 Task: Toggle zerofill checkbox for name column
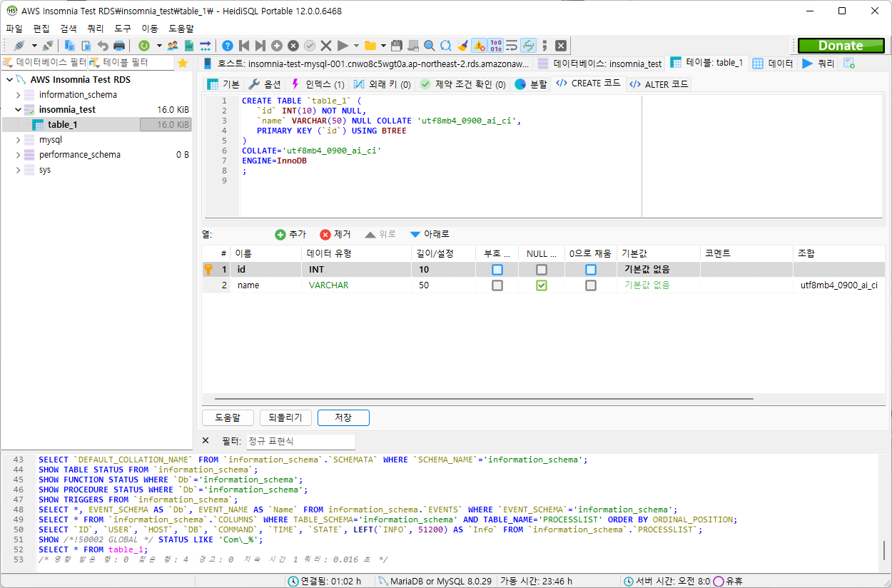(591, 285)
